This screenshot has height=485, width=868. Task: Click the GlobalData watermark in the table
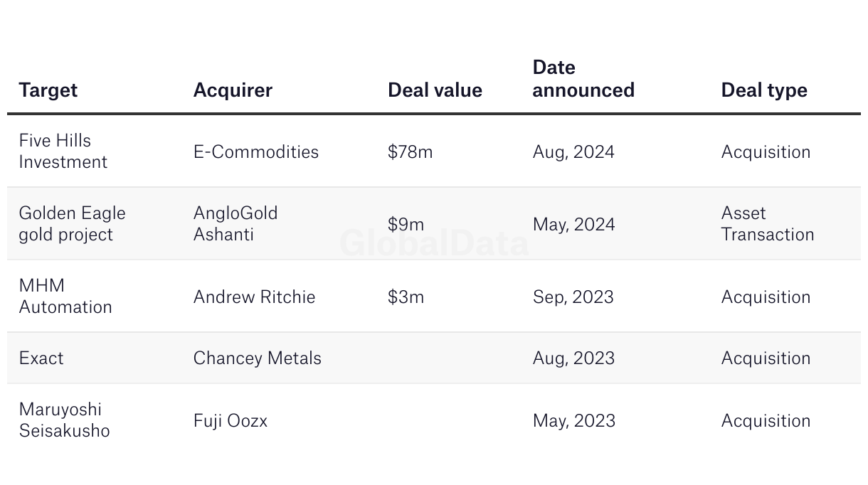click(x=434, y=243)
